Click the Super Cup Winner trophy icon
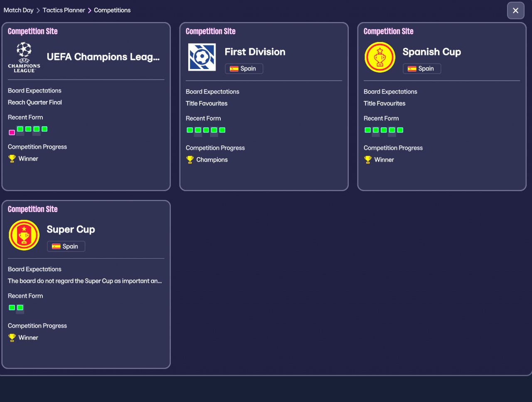 click(12, 338)
